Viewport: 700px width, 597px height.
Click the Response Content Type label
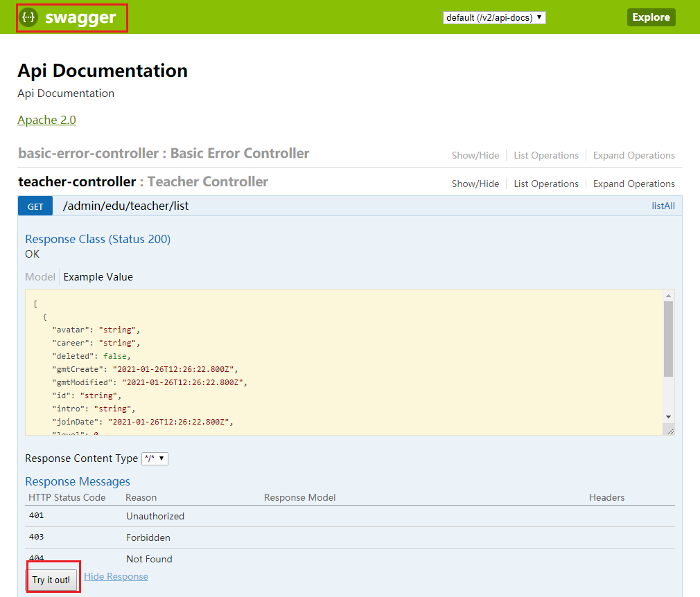81,458
